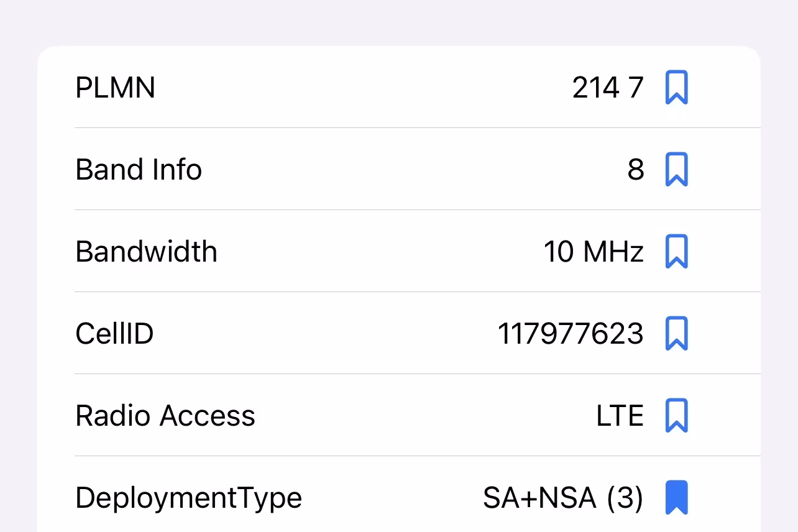
Task: Choose the Radio Access label
Action: click(165, 416)
